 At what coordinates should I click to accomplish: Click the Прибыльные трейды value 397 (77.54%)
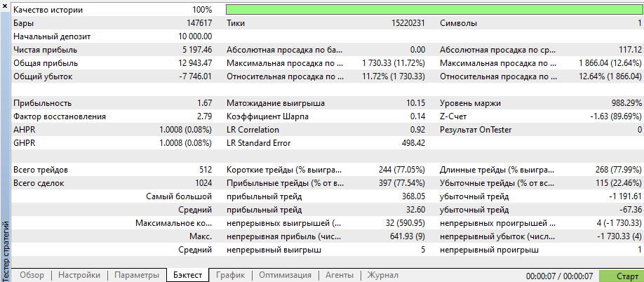click(401, 183)
